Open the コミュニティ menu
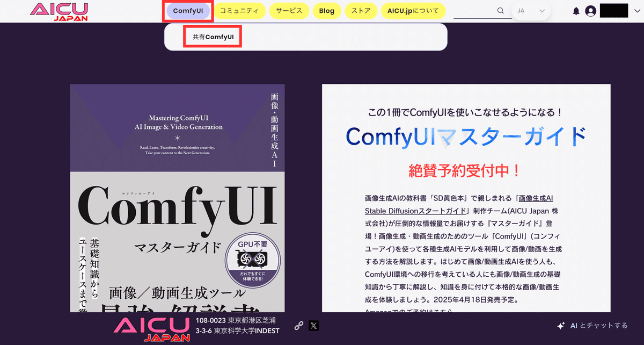This screenshot has width=644, height=345. (239, 11)
